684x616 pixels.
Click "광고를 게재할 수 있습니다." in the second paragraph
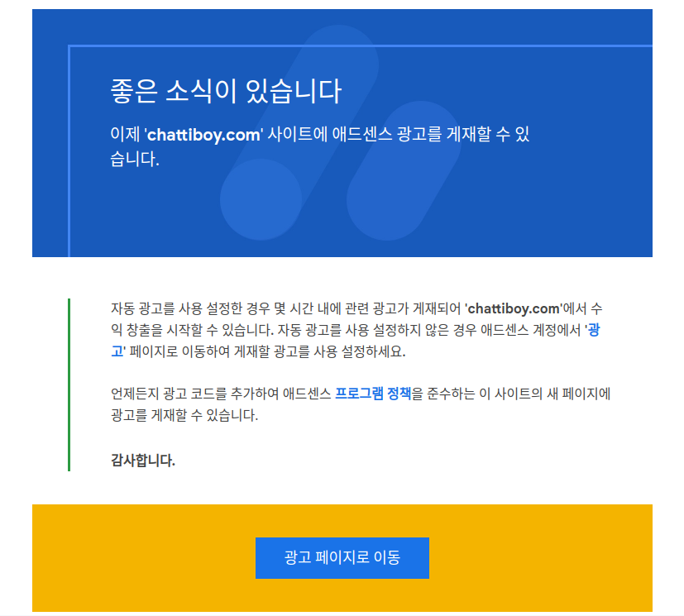coord(184,416)
